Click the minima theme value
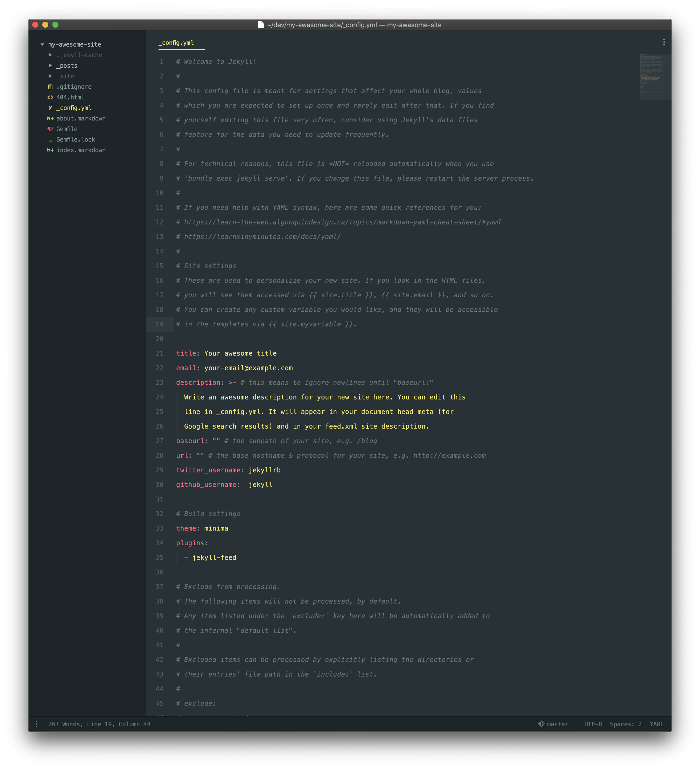The width and height of the screenshot is (700, 769). coord(216,528)
